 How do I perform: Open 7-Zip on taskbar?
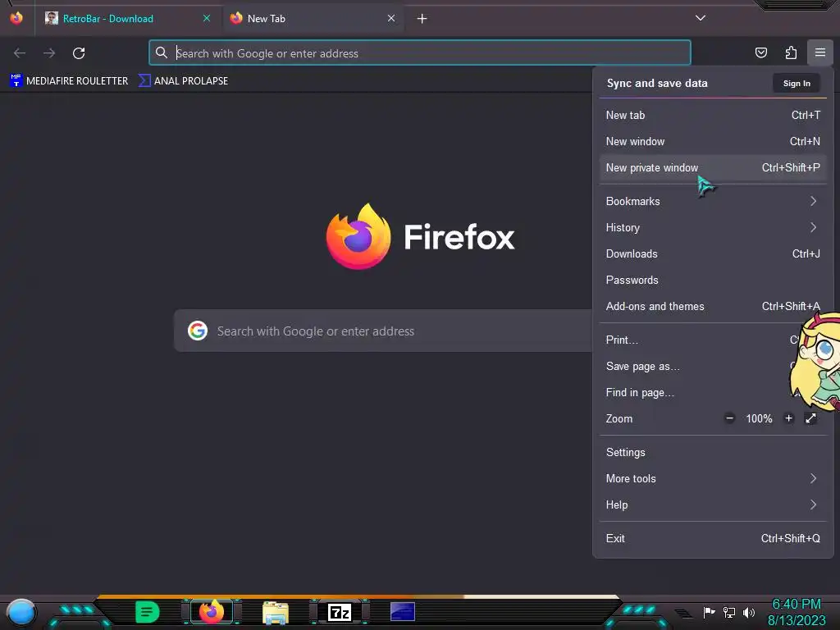(340, 612)
